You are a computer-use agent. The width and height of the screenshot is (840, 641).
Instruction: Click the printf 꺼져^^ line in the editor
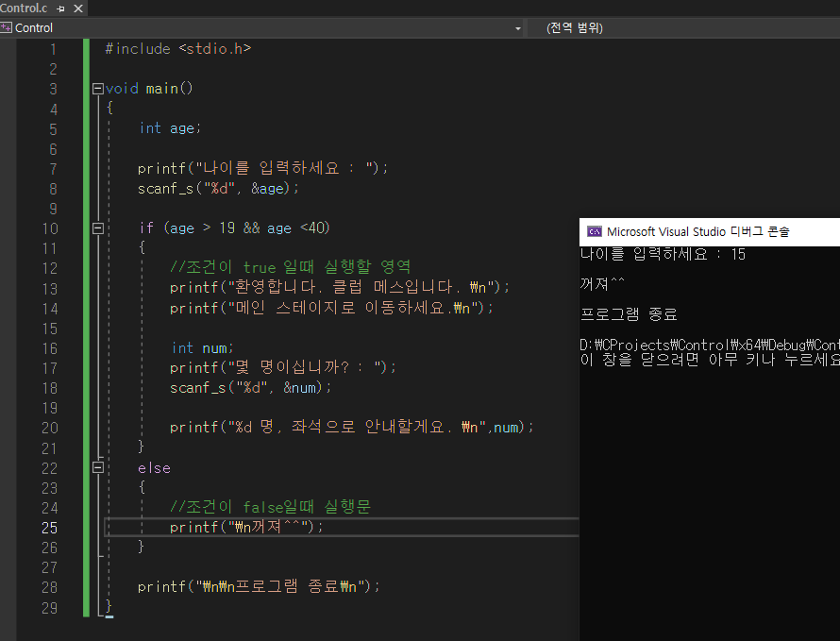click(x=246, y=527)
